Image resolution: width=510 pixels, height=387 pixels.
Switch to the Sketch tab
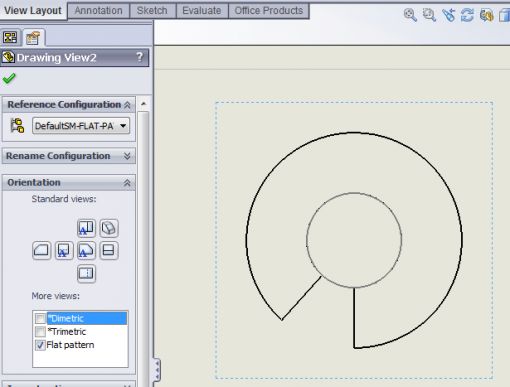[x=152, y=11]
